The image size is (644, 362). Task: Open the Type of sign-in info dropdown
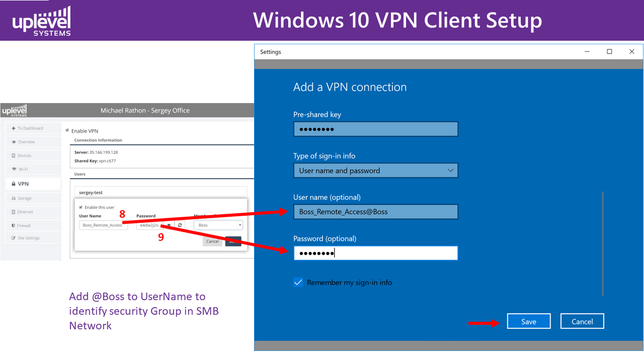coord(376,170)
